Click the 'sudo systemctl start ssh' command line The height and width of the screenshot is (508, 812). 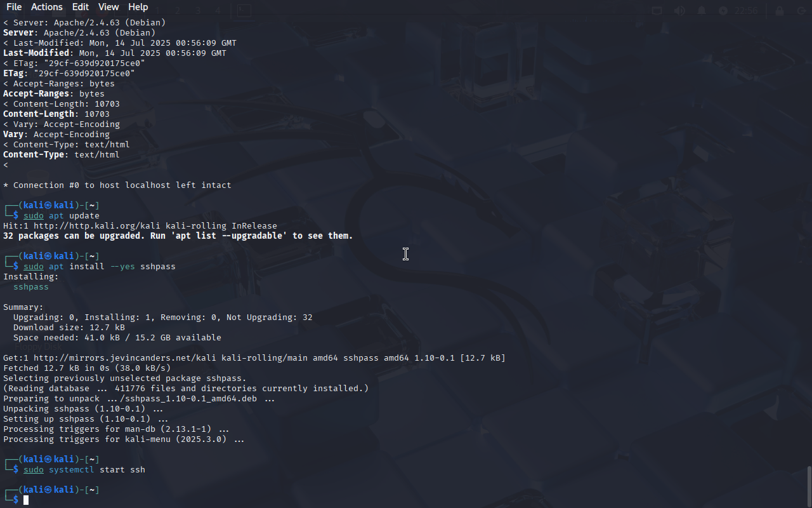pyautogui.click(x=84, y=470)
